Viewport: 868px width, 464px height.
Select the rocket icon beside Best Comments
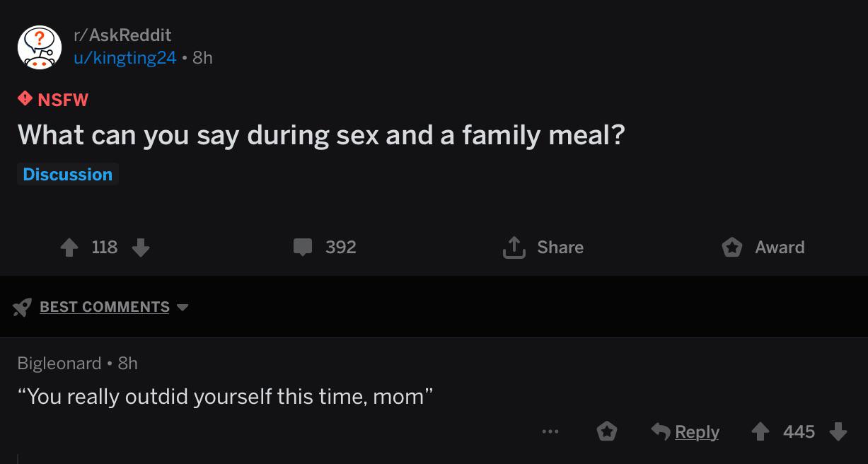(x=21, y=306)
